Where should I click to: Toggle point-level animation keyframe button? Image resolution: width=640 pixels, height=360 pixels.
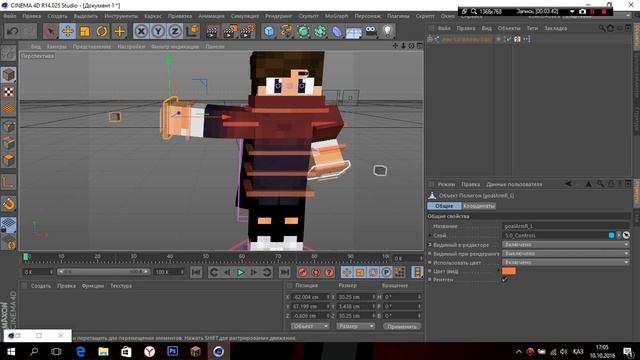pyautogui.click(x=399, y=272)
